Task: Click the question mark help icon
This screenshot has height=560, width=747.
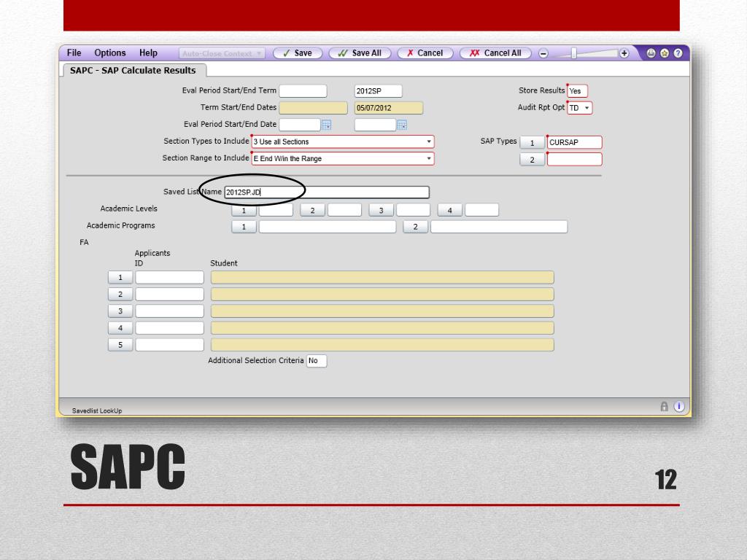Action: point(678,53)
